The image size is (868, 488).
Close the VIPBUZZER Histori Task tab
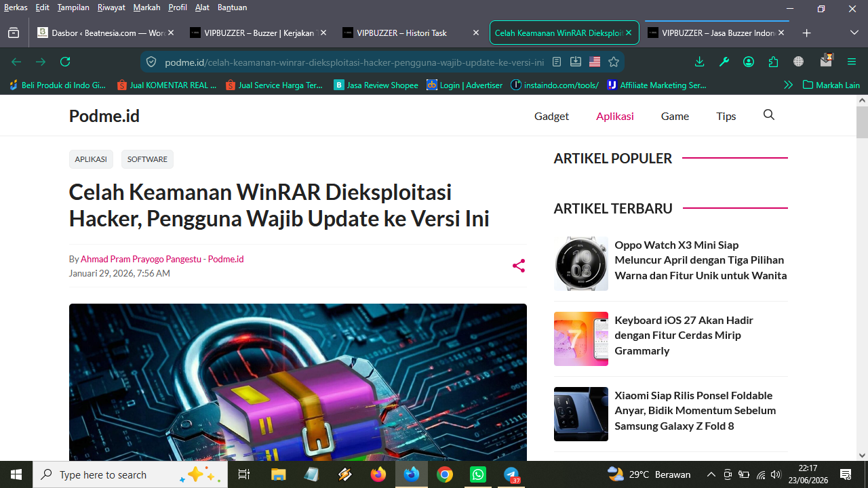coord(476,33)
